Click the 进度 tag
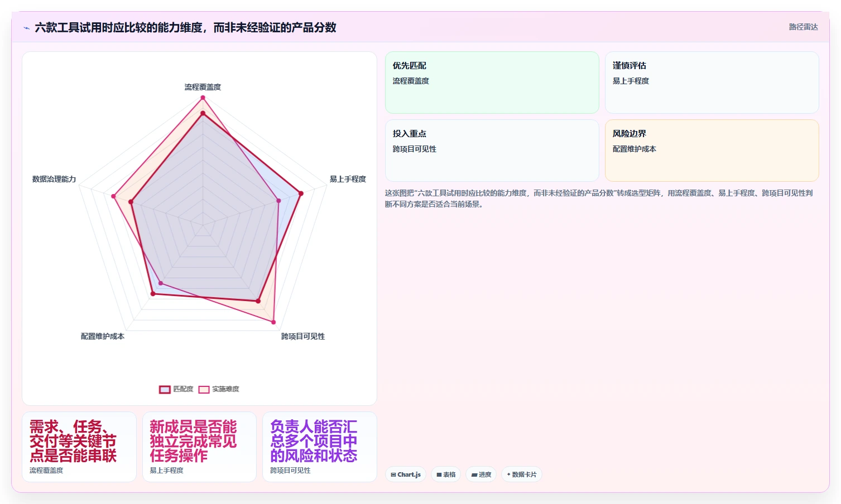 point(481,474)
